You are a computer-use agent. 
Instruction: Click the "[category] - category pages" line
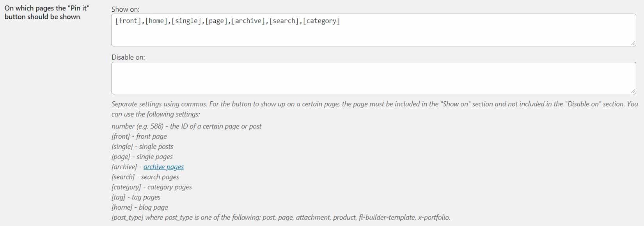(x=152, y=187)
